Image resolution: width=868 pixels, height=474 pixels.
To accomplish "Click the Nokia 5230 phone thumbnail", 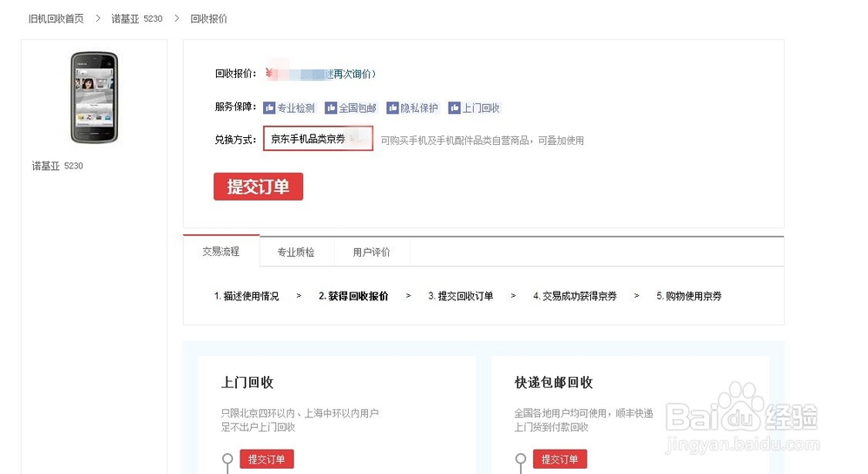I will (94, 97).
